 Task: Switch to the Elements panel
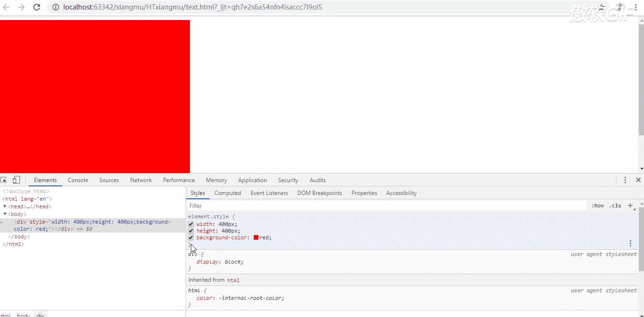45,180
